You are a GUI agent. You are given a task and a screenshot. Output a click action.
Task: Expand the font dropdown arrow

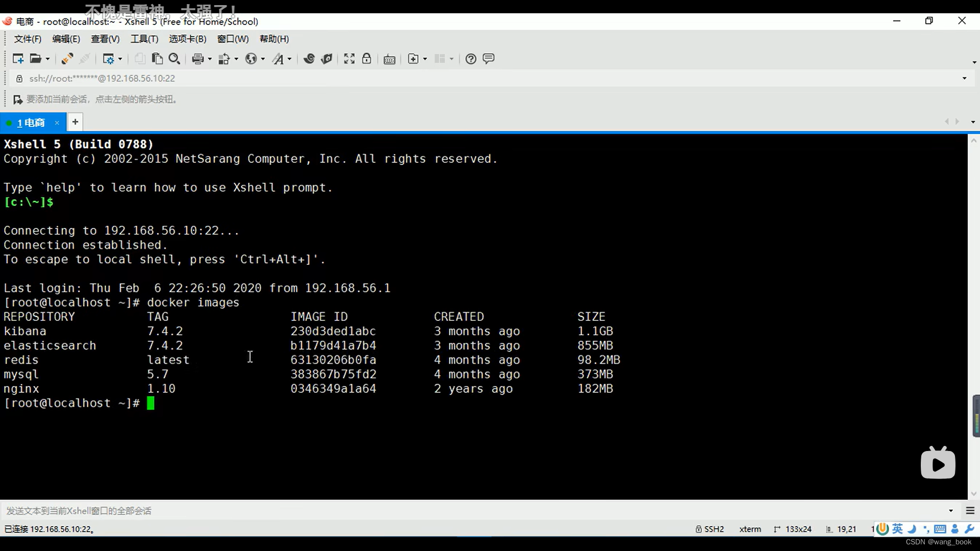pos(289,59)
